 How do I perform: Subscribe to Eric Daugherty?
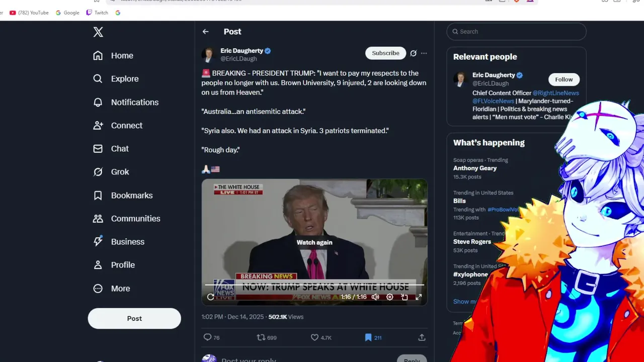pos(385,53)
